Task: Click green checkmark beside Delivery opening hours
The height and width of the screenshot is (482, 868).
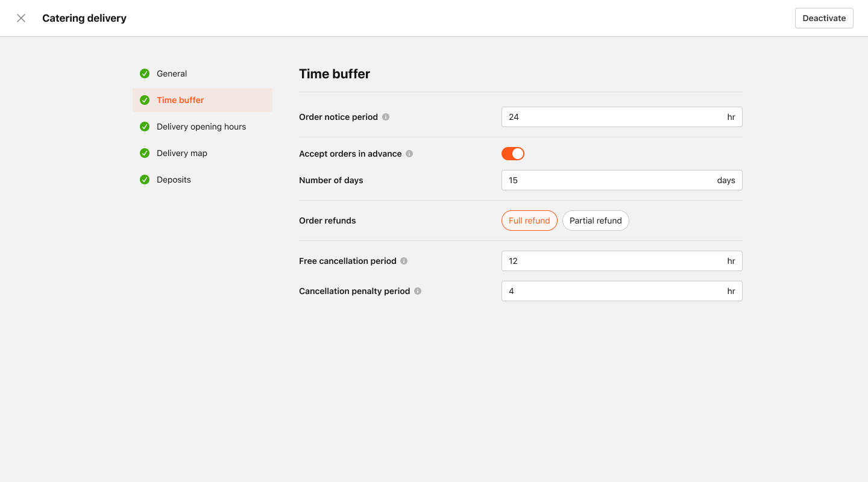Action: coord(145,127)
